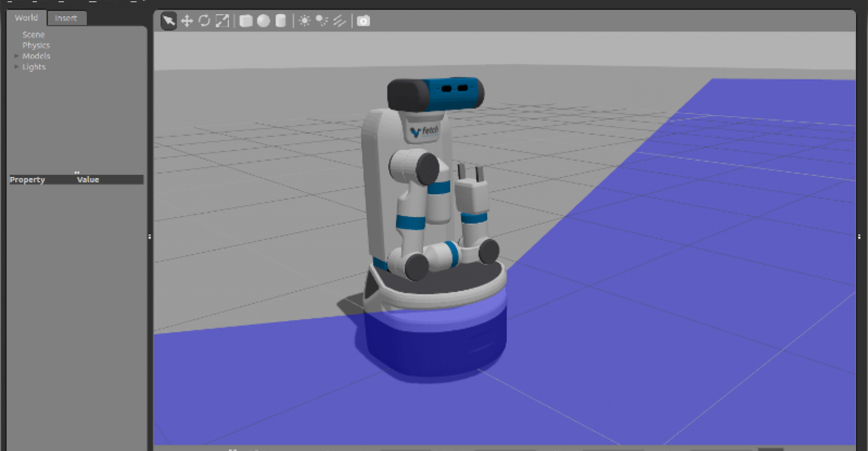This screenshot has width=868, height=451.
Task: Take a screenshot with camera icon
Action: (363, 21)
